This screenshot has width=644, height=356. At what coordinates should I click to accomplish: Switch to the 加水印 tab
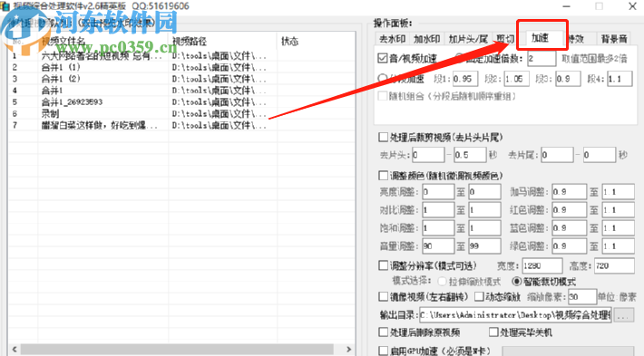[x=426, y=39]
